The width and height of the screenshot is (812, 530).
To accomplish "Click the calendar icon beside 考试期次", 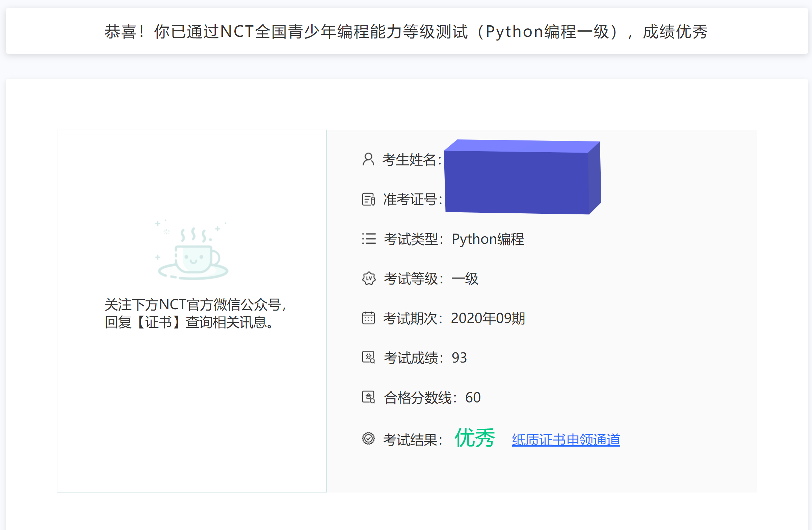I will click(368, 318).
